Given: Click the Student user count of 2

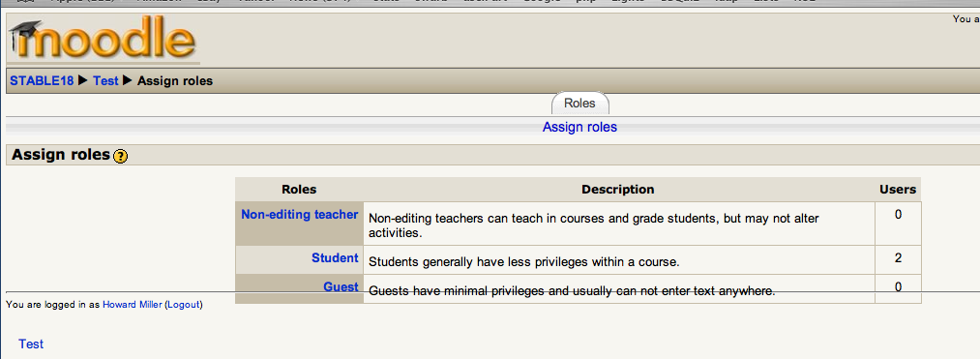Looking at the screenshot, I should click(898, 257).
